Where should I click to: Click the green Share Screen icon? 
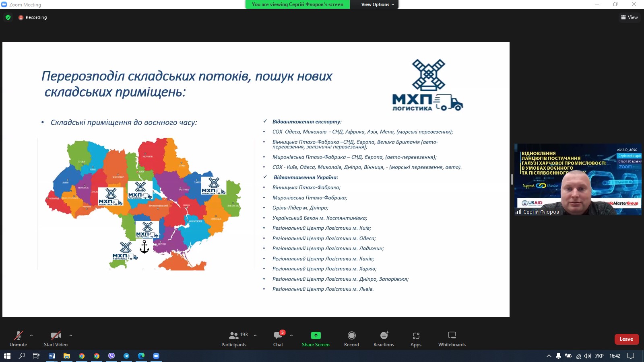[316, 335]
